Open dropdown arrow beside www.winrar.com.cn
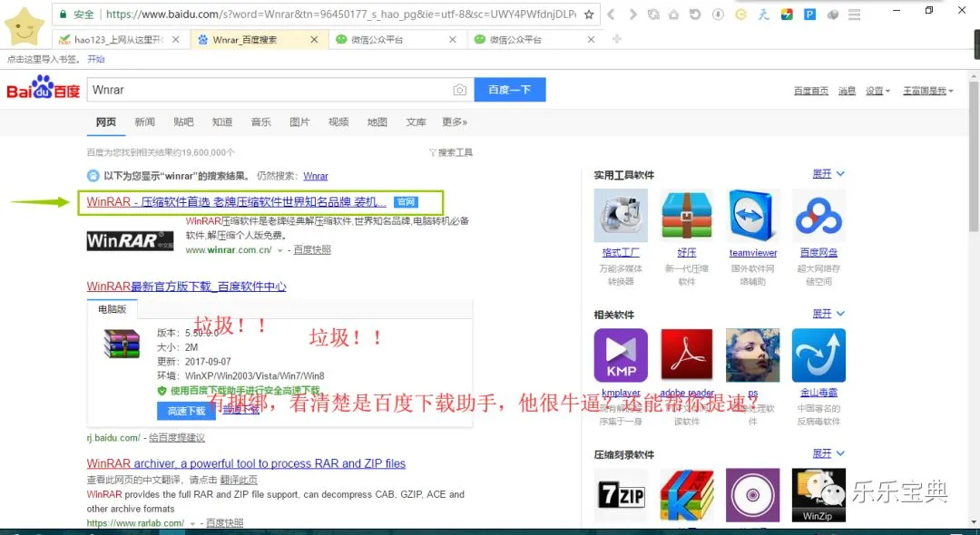Screen dimensions: 980x535 pyautogui.click(x=280, y=250)
